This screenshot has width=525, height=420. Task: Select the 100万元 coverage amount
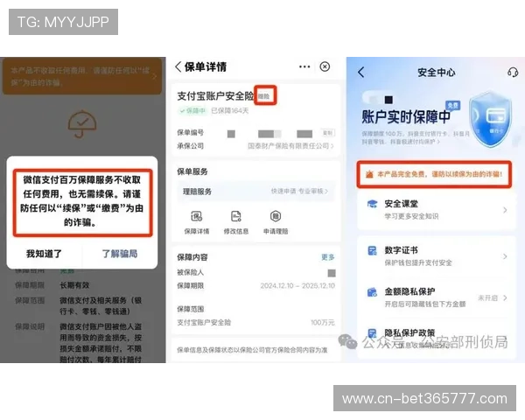point(323,323)
